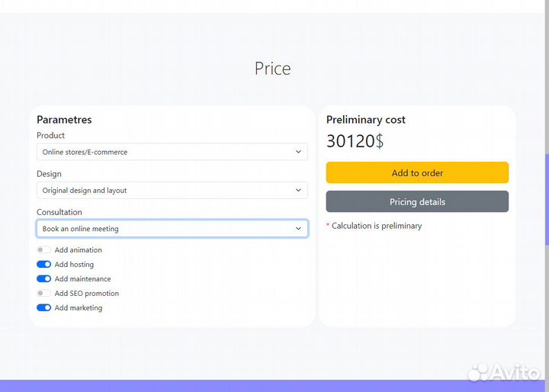Image resolution: width=549 pixels, height=392 pixels.
Task: Open the Book an online meeting dropdown
Action: tap(172, 228)
